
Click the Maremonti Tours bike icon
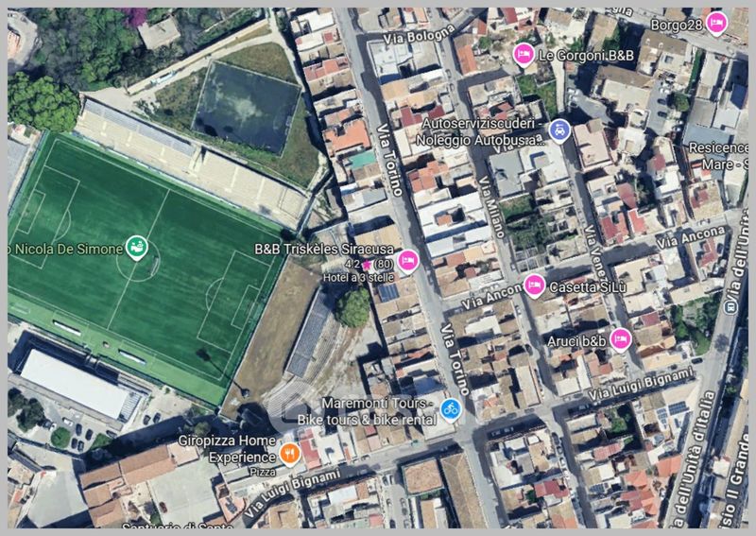click(451, 409)
